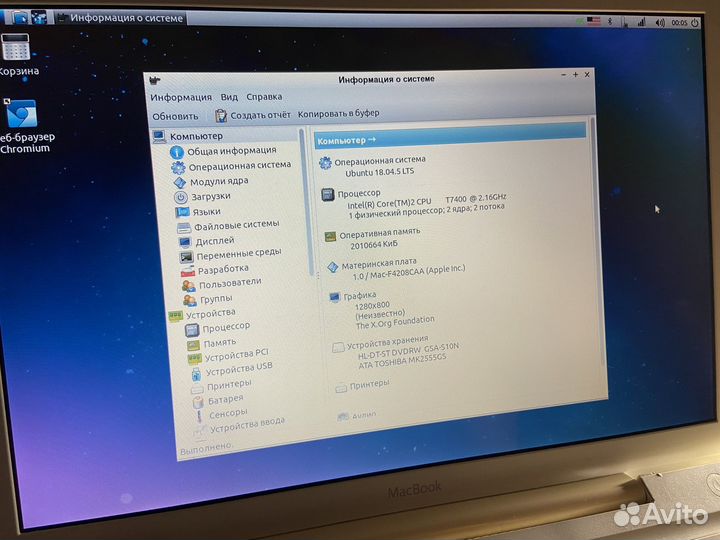Click the Файловые системы drive icon
This screenshot has width=720, height=540.
point(184,227)
